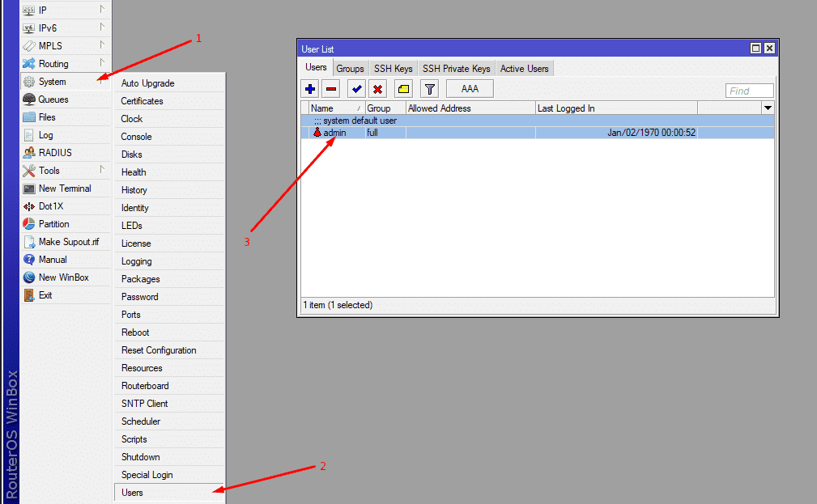Click the AAA button
The height and width of the screenshot is (504, 817).
[470, 89]
